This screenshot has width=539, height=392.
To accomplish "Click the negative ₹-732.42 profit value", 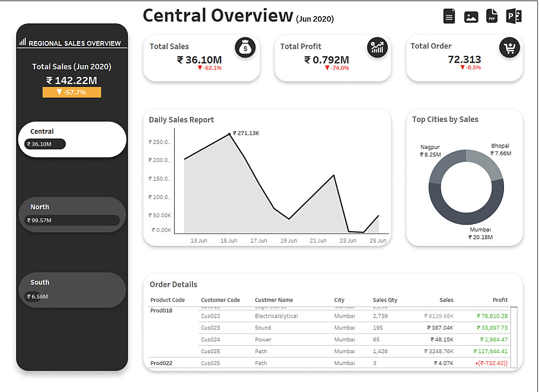I will 492,363.
